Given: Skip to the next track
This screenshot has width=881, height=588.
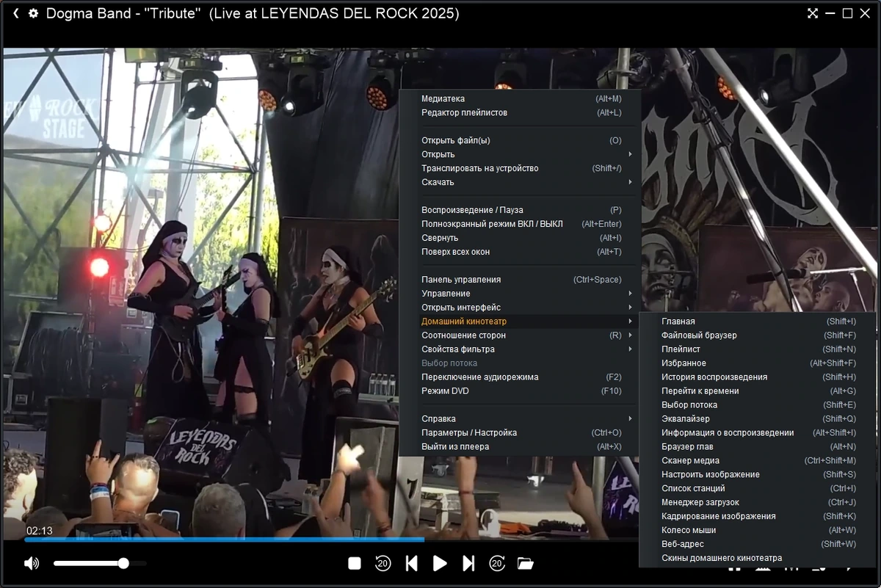Looking at the screenshot, I should (x=468, y=563).
